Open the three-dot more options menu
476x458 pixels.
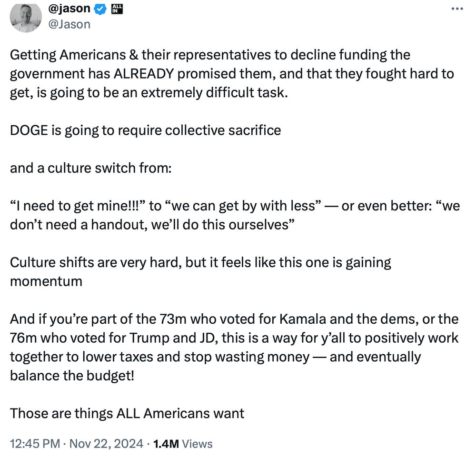tap(457, 9)
